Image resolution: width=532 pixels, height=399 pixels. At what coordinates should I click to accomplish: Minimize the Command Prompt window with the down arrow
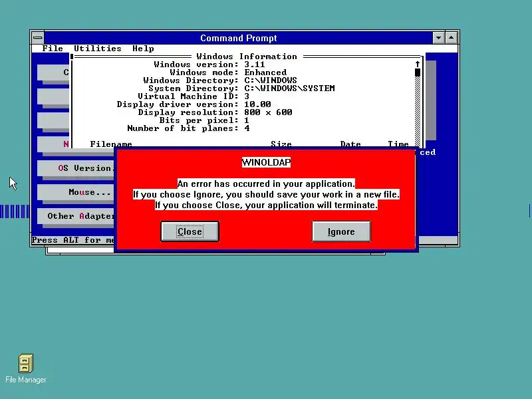438,38
